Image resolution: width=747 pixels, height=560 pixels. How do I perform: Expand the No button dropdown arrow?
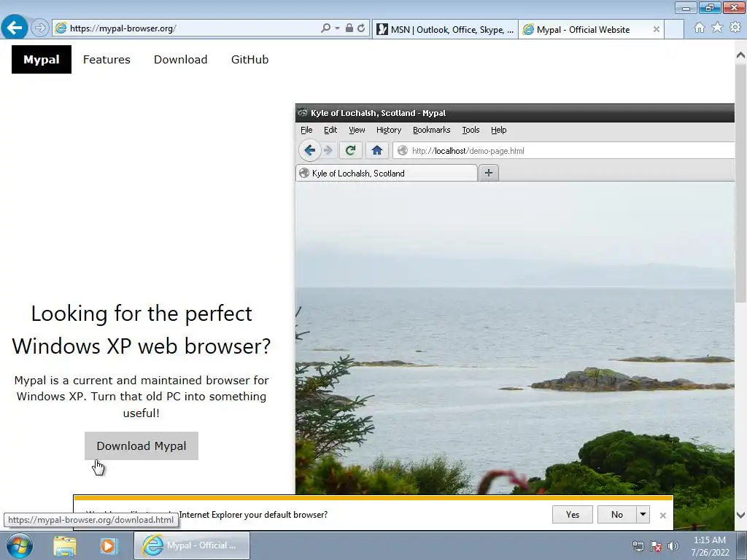click(x=643, y=514)
